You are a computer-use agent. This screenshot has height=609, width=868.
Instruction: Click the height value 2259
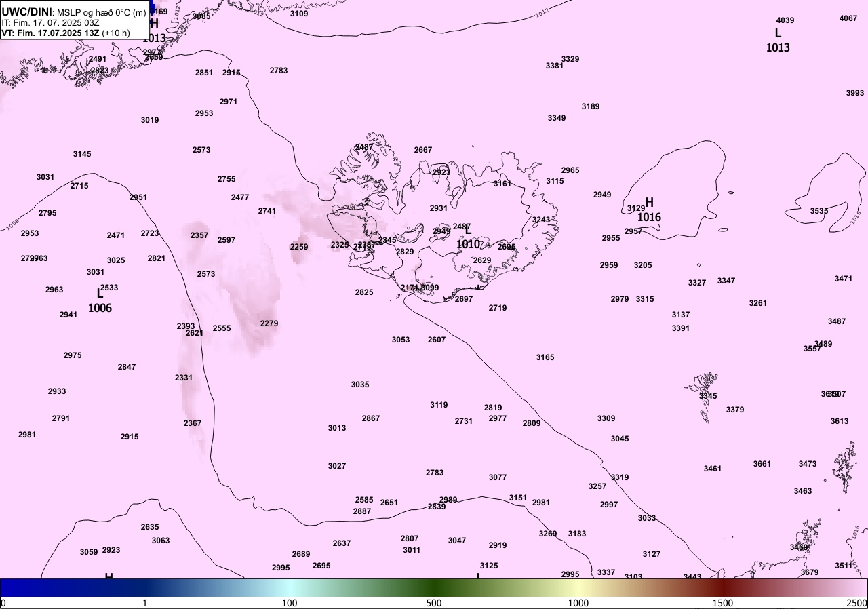[299, 247]
